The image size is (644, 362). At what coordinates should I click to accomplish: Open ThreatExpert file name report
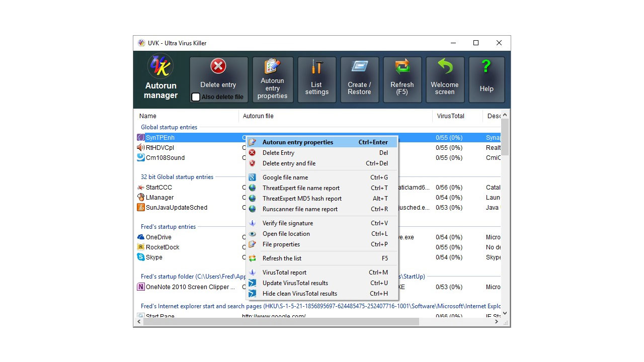click(322, 188)
